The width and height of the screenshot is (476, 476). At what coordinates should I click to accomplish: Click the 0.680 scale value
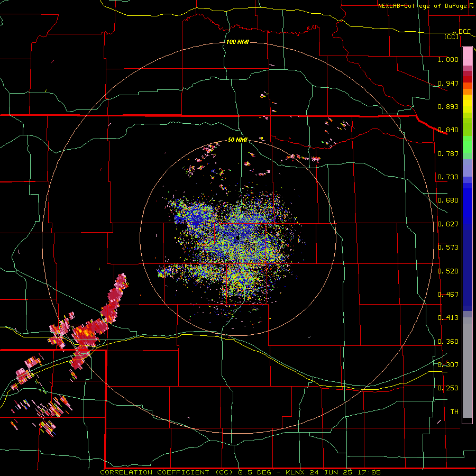pyautogui.click(x=448, y=200)
